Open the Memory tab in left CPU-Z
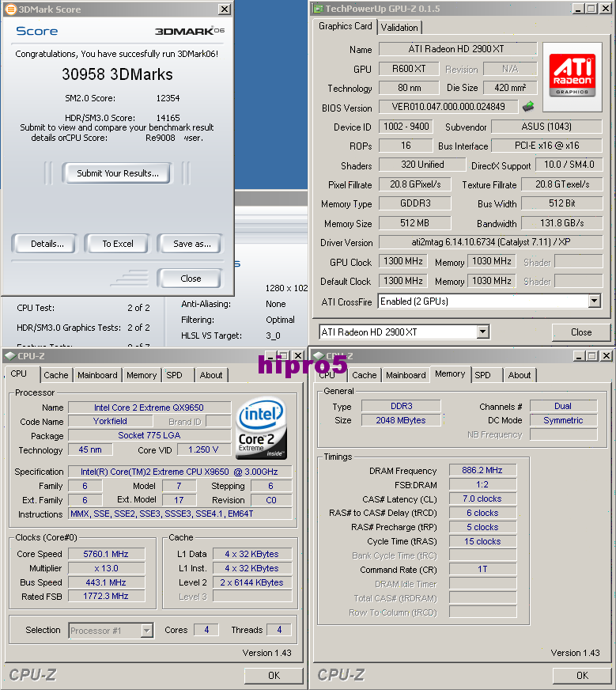The height and width of the screenshot is (690, 616). [x=142, y=375]
